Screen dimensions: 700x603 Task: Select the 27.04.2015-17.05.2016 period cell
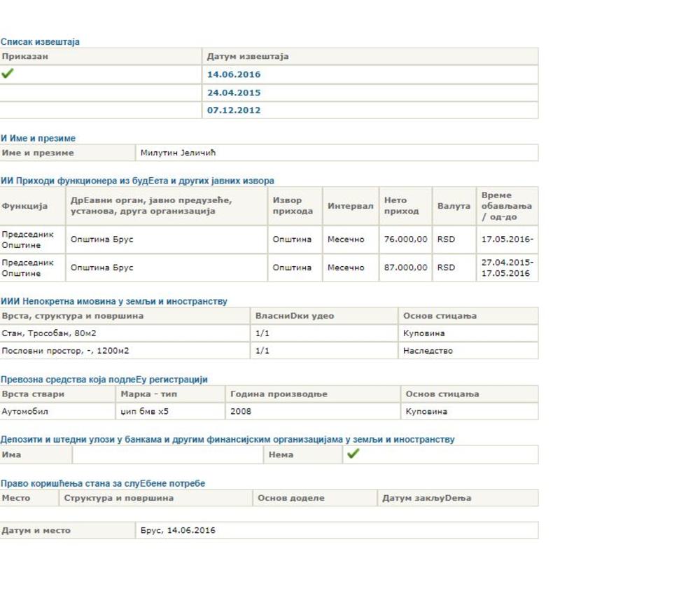tap(507, 268)
